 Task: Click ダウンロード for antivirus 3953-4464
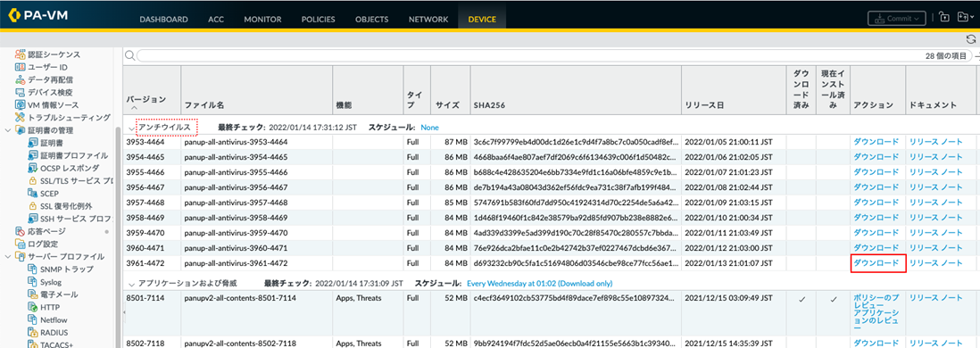(876, 142)
